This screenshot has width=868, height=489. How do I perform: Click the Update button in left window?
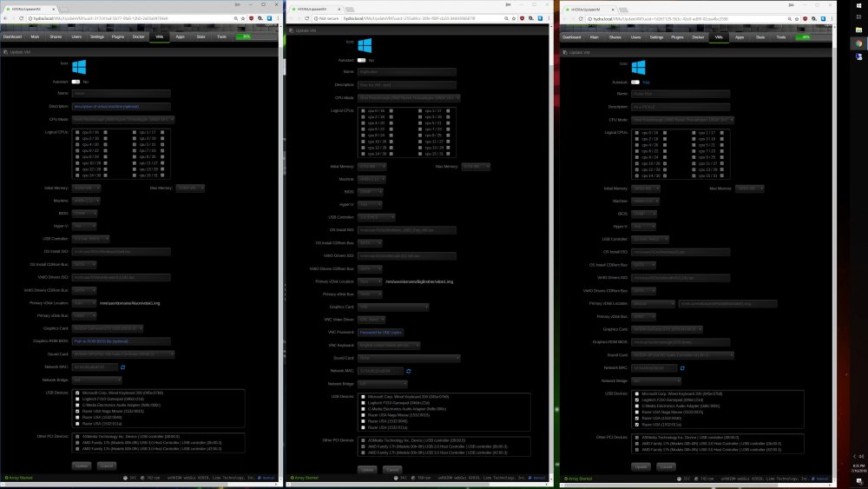(82, 466)
